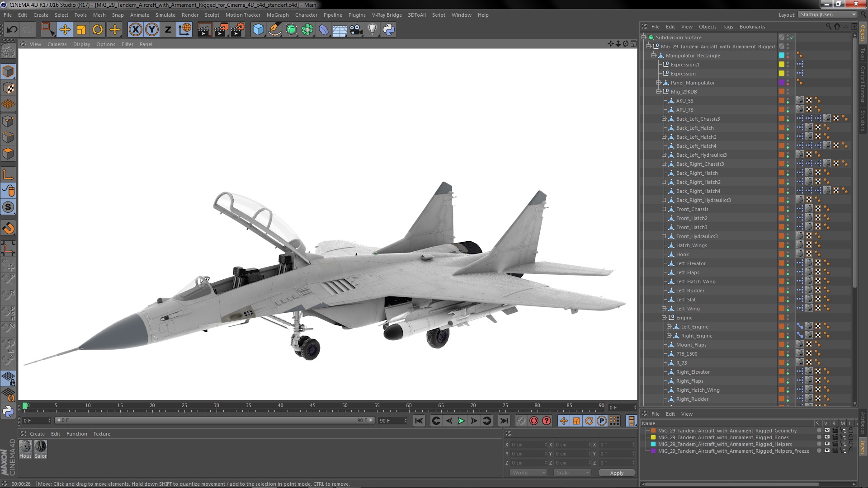Open Bookmarks in Object Manager
The width and height of the screenshot is (868, 488).
pos(752,27)
